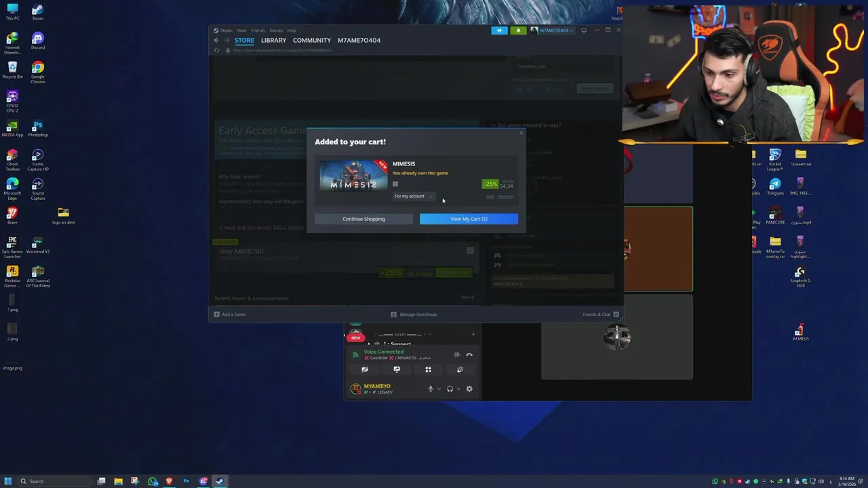
Task: Click the Steam icon in the taskbar
Action: pyautogui.click(x=220, y=481)
